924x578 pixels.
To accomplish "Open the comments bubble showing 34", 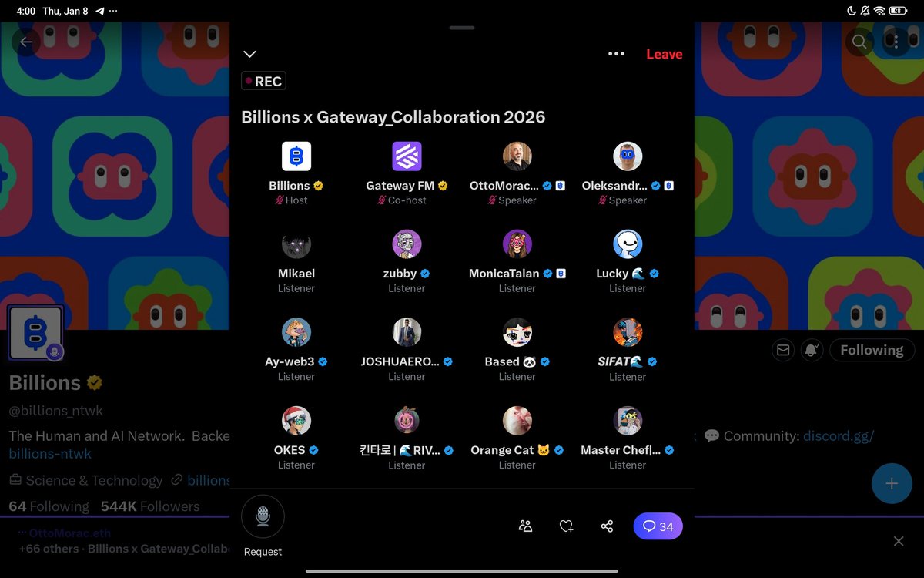I will pos(658,526).
